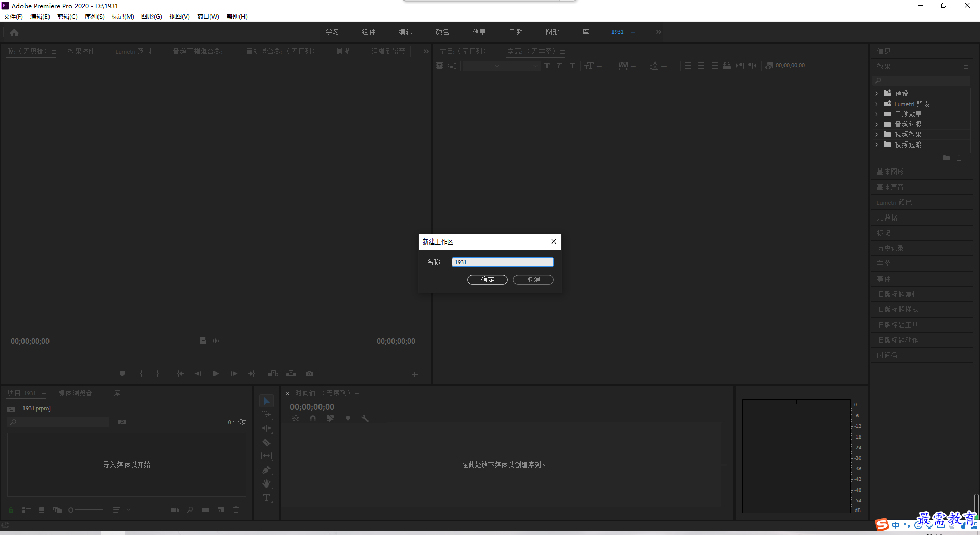This screenshot has width=980, height=535.
Task: Select the Hand tool
Action: (266, 484)
